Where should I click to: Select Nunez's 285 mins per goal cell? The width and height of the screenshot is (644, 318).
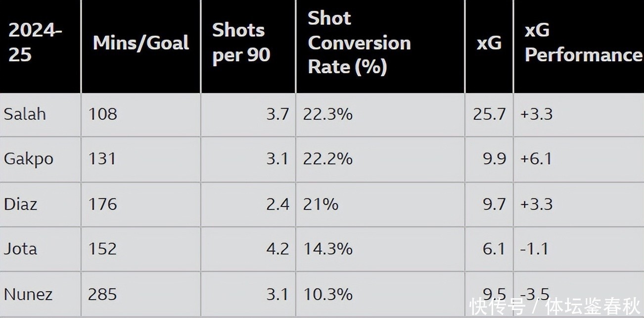[102, 294]
